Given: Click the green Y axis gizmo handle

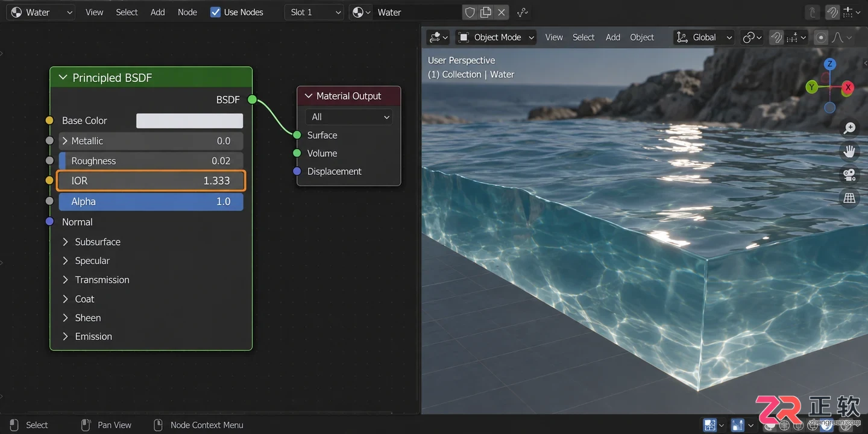Looking at the screenshot, I should [x=812, y=87].
